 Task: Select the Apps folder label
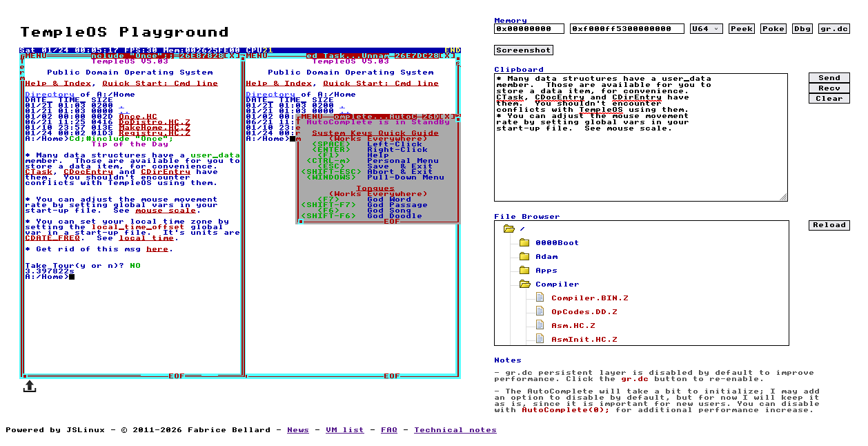tap(546, 271)
